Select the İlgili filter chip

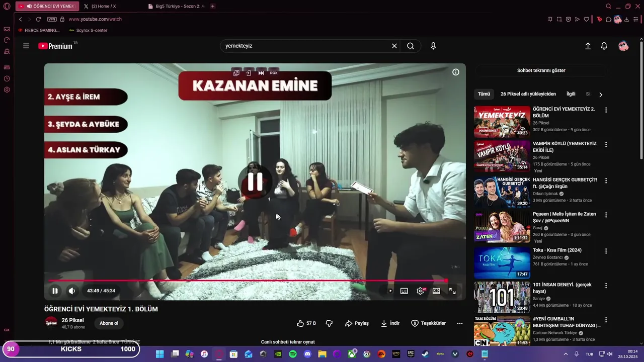click(571, 94)
